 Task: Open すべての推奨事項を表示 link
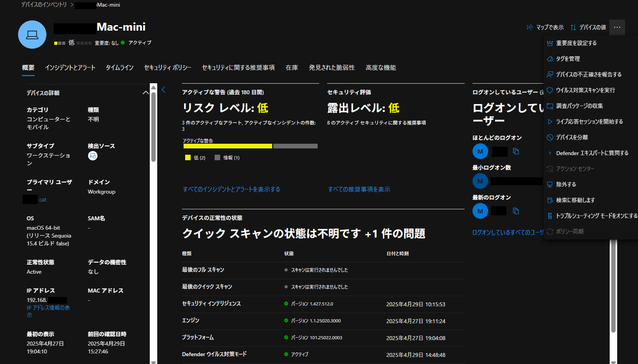[359, 190]
